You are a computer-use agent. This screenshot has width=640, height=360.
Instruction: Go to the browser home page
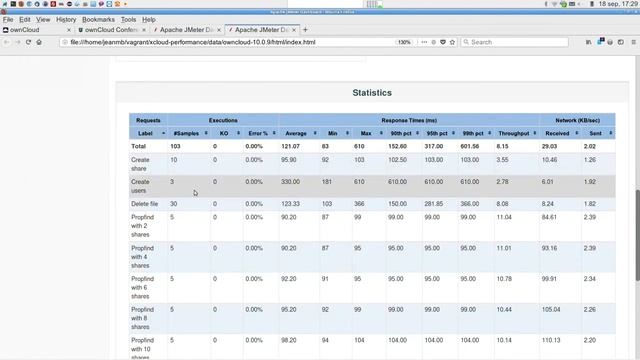tap(39, 42)
